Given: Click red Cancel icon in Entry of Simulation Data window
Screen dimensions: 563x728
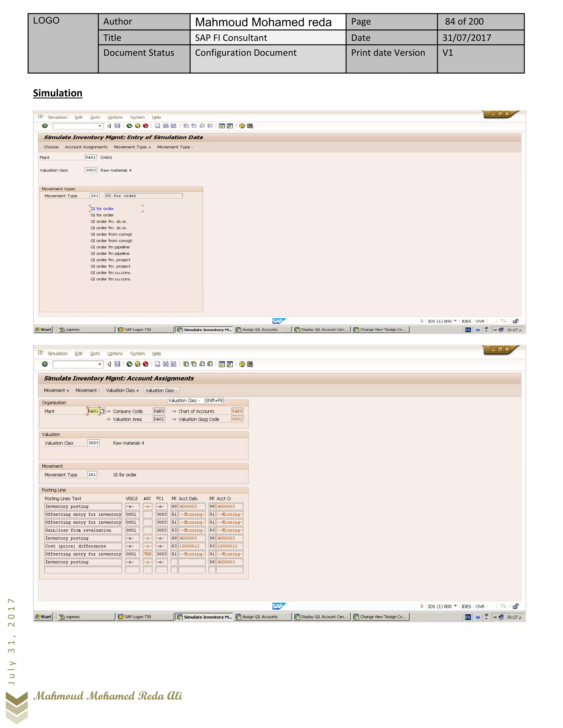Looking at the screenshot, I should 145,126.
